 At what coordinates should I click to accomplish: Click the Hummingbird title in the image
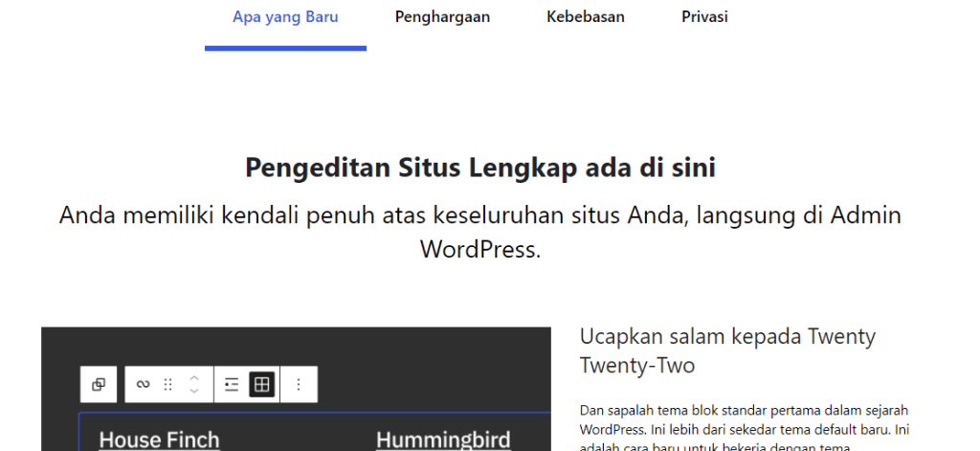pos(443,440)
